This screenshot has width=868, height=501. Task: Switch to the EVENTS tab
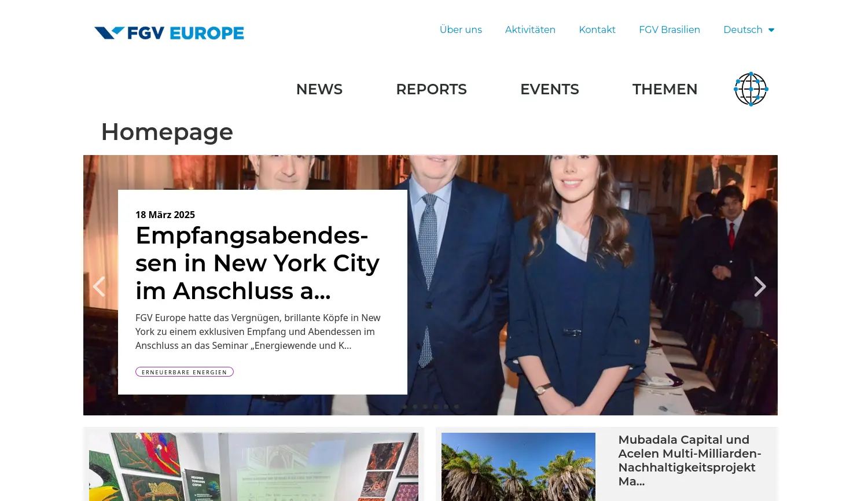tap(549, 89)
